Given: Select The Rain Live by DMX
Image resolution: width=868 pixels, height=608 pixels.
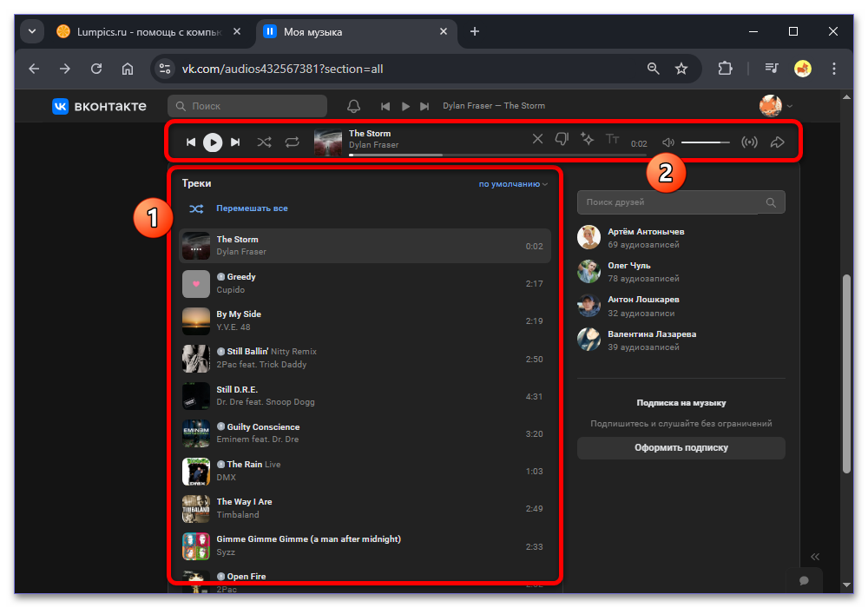Looking at the screenshot, I should (365, 471).
